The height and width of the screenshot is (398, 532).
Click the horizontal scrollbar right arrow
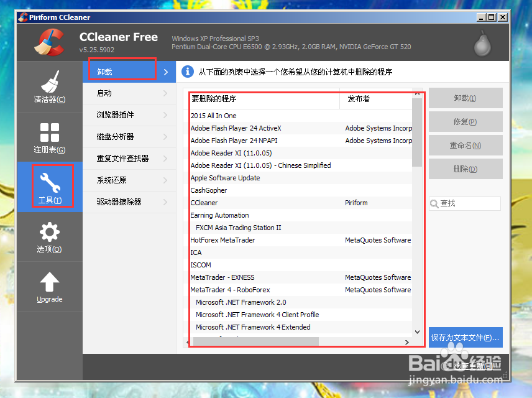[x=407, y=342]
